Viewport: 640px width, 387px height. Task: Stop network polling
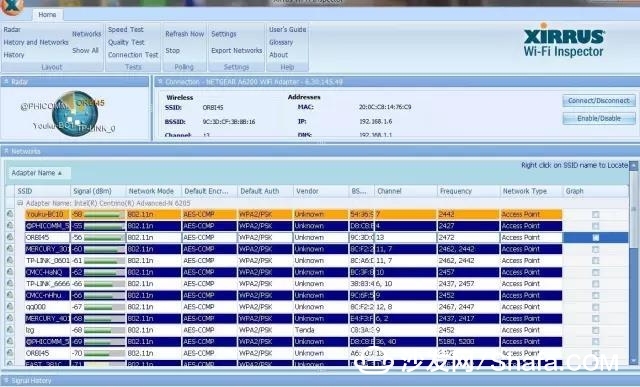172,50
